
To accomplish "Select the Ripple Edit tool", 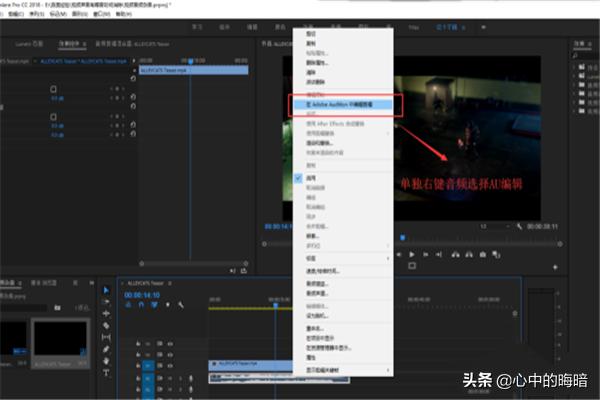I will click(x=106, y=313).
